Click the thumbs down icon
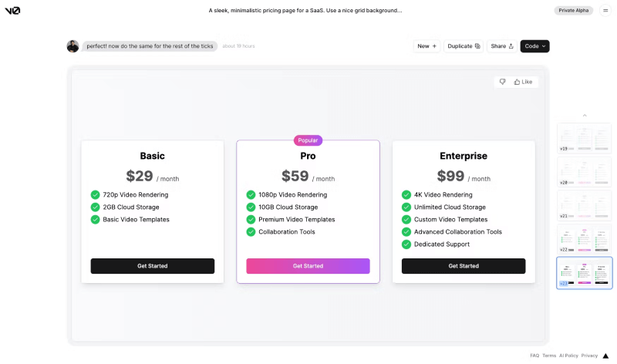This screenshot has width=617, height=364. [x=502, y=82]
